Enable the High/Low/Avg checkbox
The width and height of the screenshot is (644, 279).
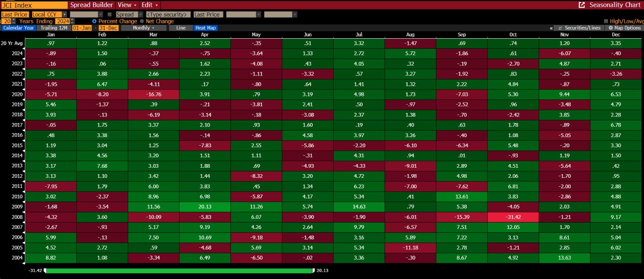click(606, 21)
